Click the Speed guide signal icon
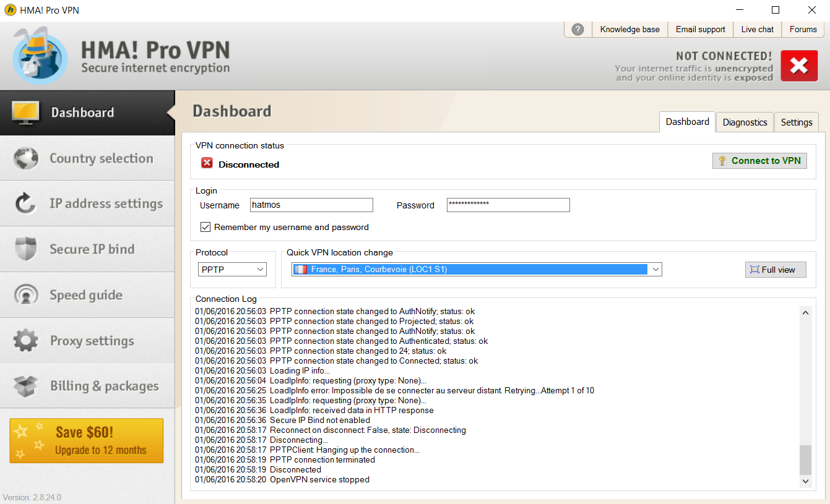Screen dimensions: 830x504 [25, 295]
